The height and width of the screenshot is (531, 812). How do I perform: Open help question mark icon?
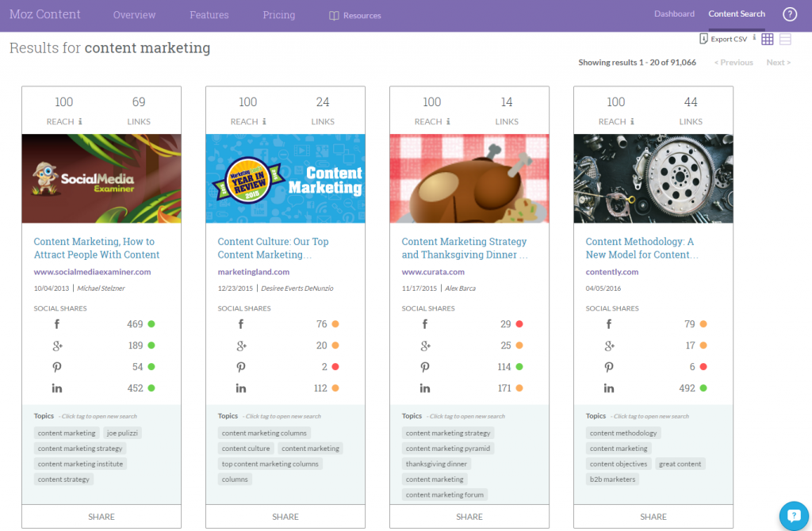[x=789, y=14]
